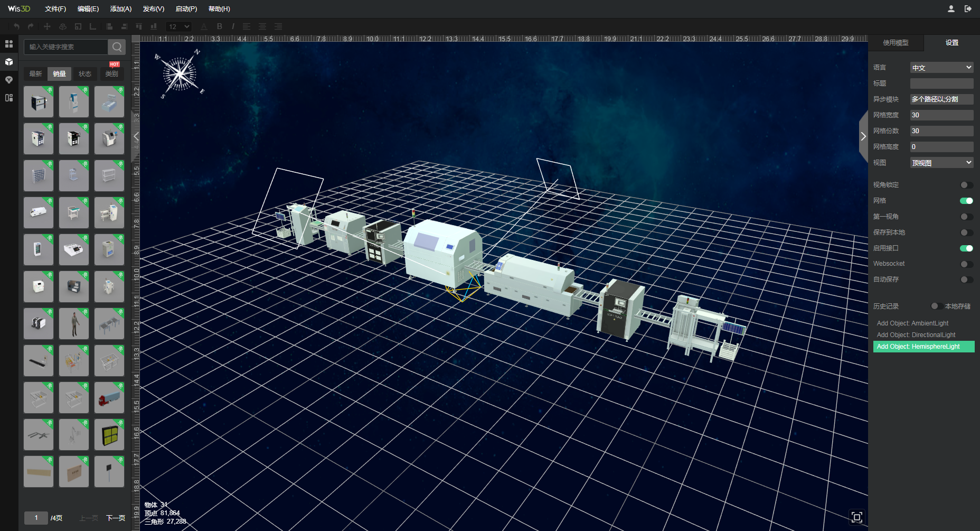Image resolution: width=980 pixels, height=531 pixels.
Task: Disable the 启用接口 switch
Action: pos(966,248)
